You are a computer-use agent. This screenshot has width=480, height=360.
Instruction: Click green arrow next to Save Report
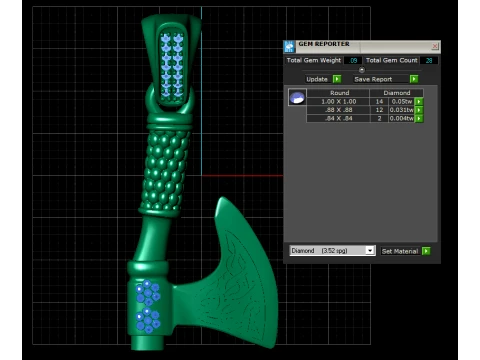click(414, 79)
